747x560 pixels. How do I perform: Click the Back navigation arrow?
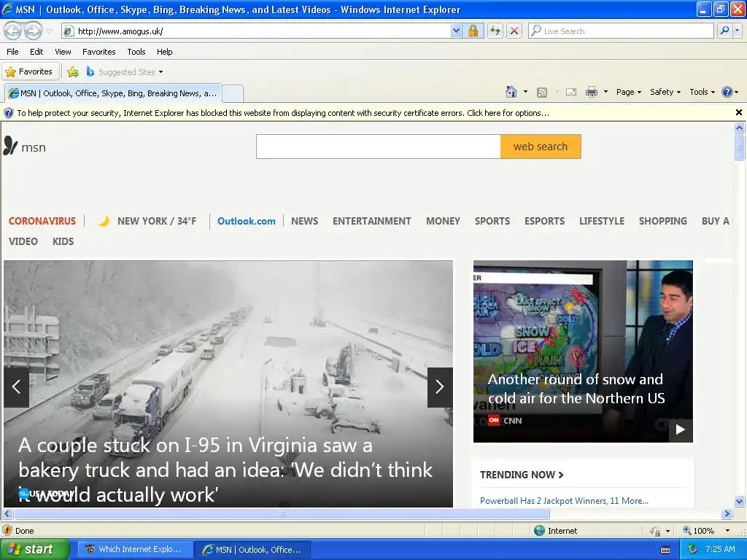coord(13,31)
